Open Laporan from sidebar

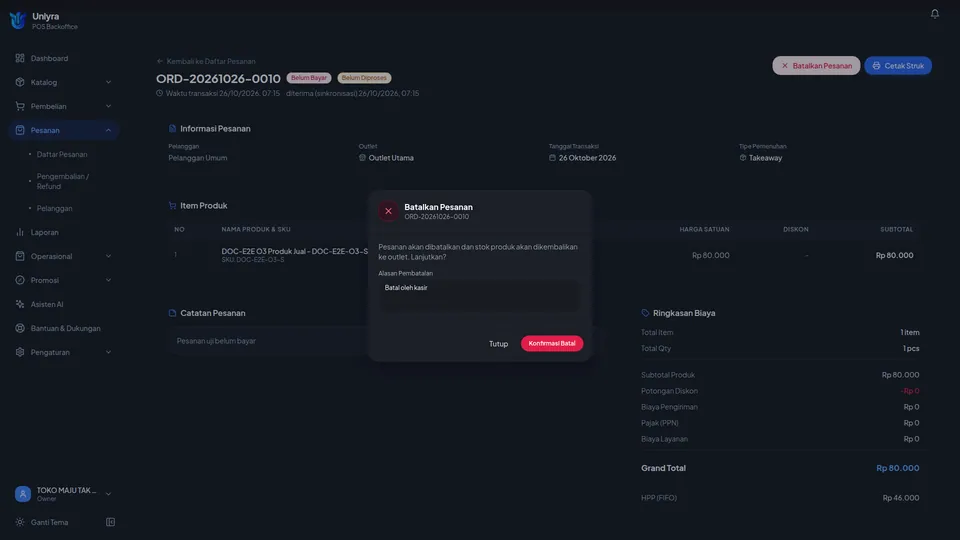click(x=64, y=232)
